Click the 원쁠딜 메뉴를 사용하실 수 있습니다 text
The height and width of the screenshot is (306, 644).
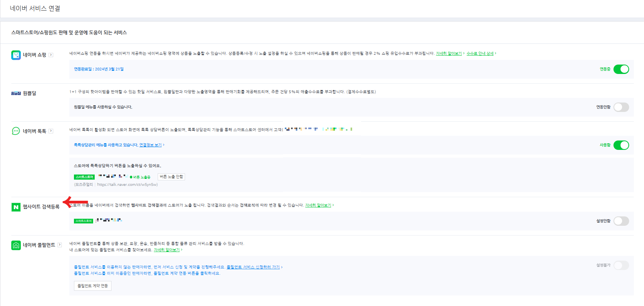pos(103,107)
